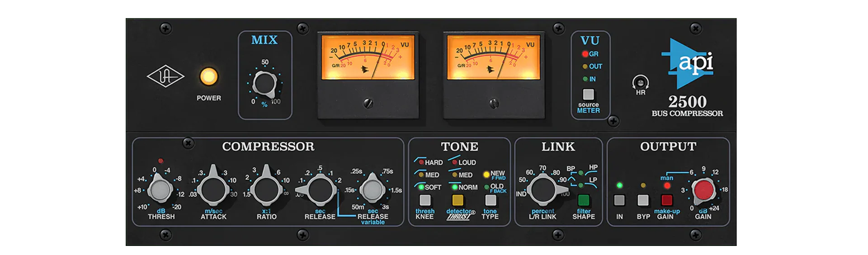Click the green LED above IN button
The width and height of the screenshot is (868, 255).
(619, 185)
